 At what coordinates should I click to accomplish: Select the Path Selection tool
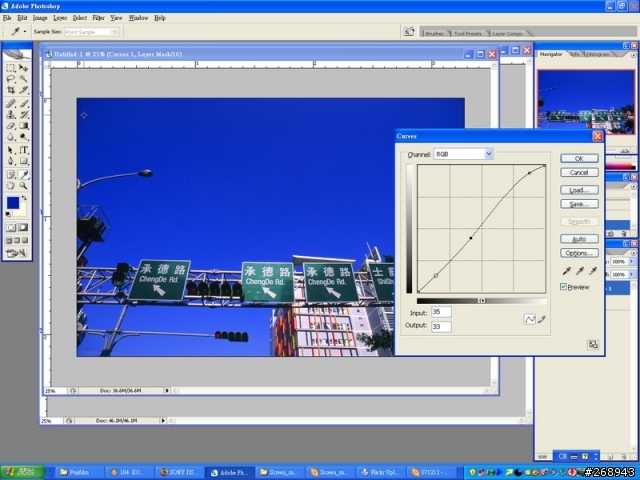11,150
